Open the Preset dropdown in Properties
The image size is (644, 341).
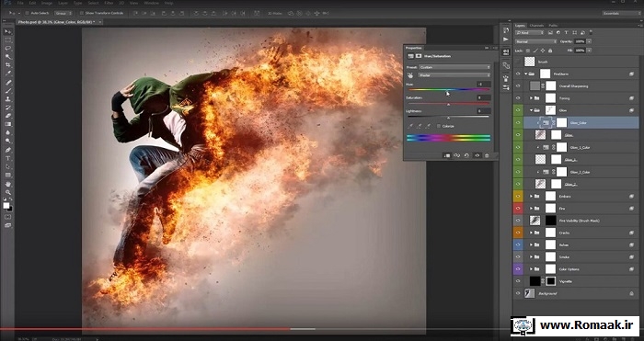(454, 67)
